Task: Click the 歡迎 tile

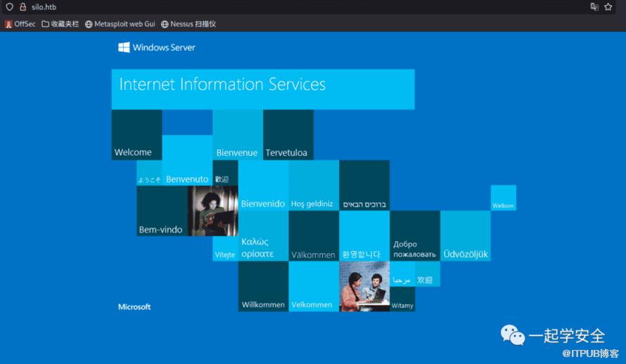Action: tap(225, 173)
